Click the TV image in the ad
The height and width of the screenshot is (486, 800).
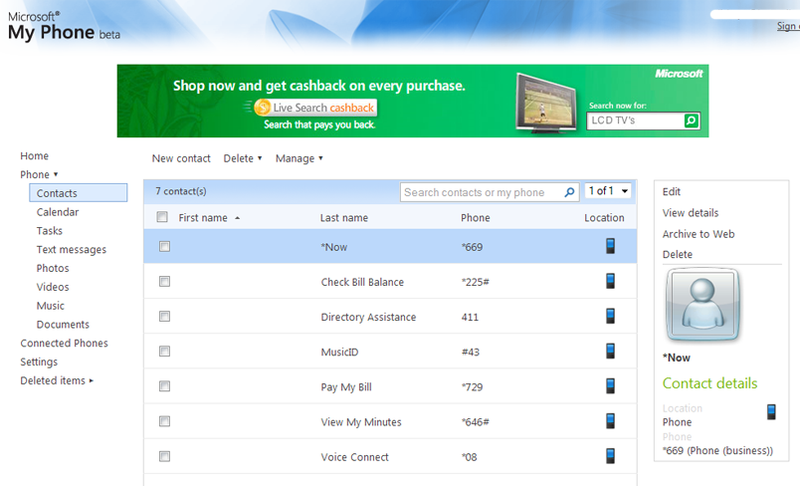(547, 104)
